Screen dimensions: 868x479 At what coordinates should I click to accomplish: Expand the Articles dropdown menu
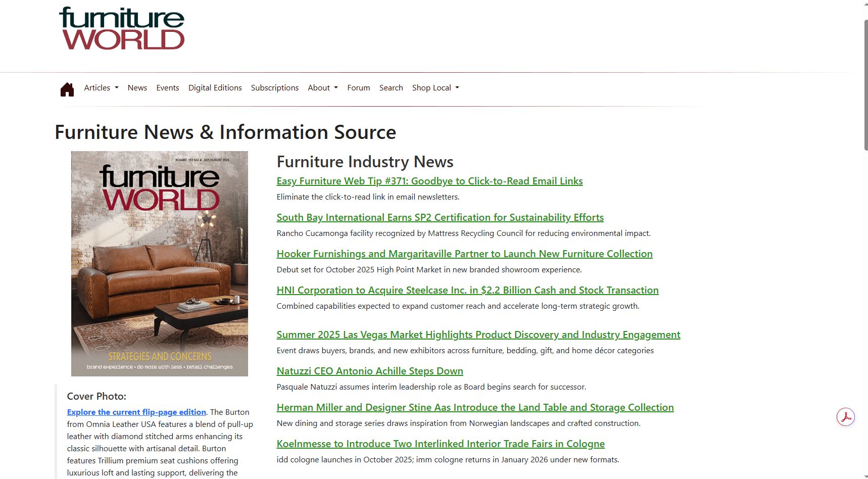click(101, 87)
